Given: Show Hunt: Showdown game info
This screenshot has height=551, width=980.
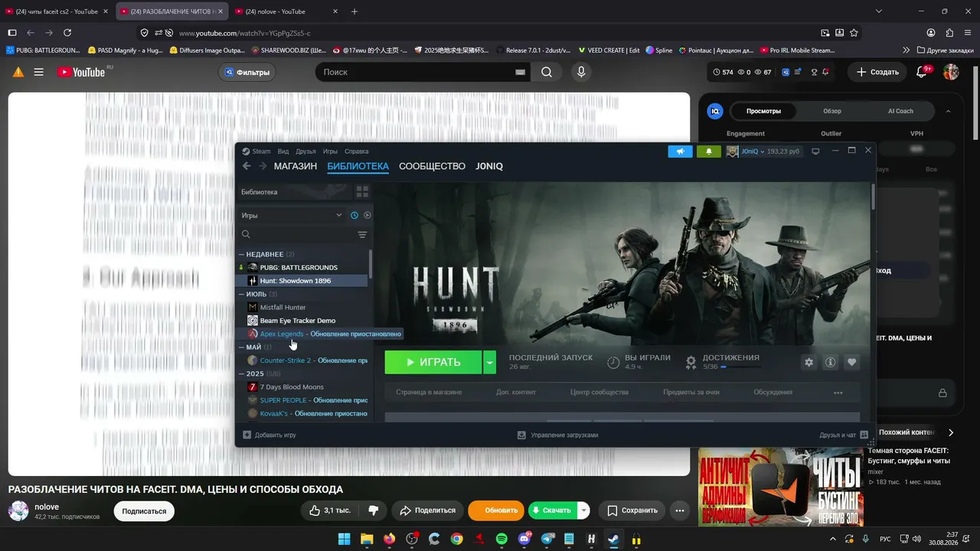Looking at the screenshot, I should pos(830,362).
